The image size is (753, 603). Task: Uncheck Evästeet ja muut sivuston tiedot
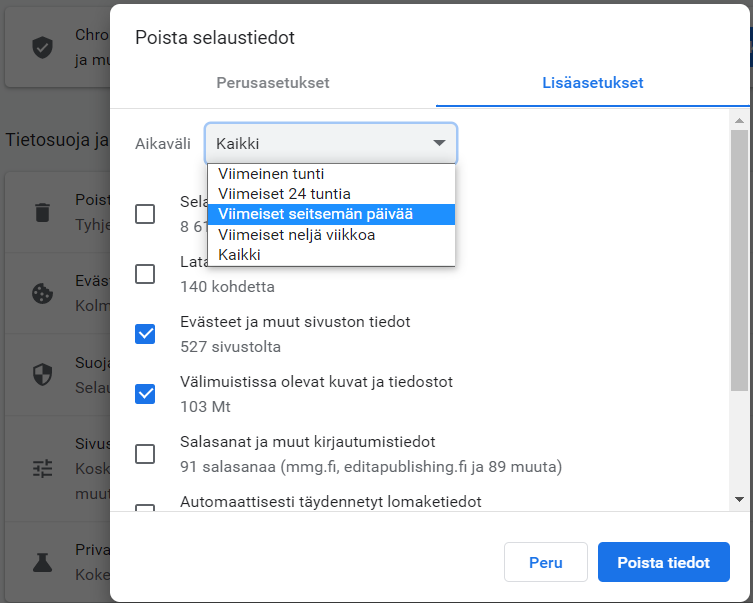click(145, 334)
